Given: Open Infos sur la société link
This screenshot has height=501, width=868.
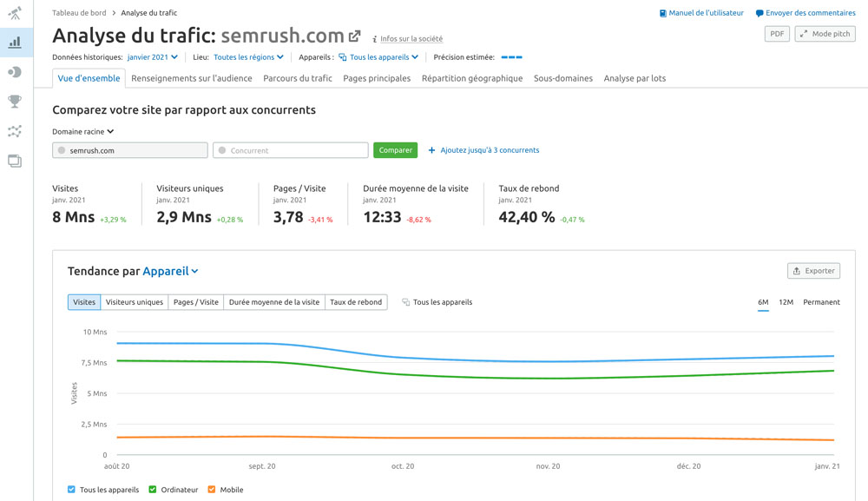Looking at the screenshot, I should [x=411, y=39].
